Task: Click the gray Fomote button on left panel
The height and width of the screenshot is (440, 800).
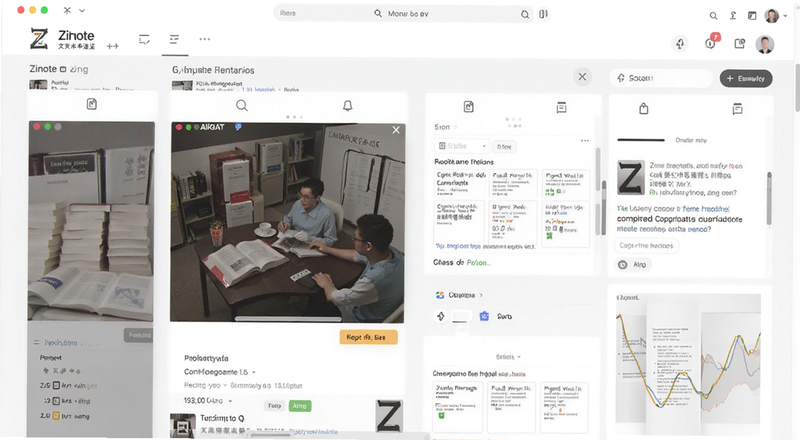Action: pos(139,335)
